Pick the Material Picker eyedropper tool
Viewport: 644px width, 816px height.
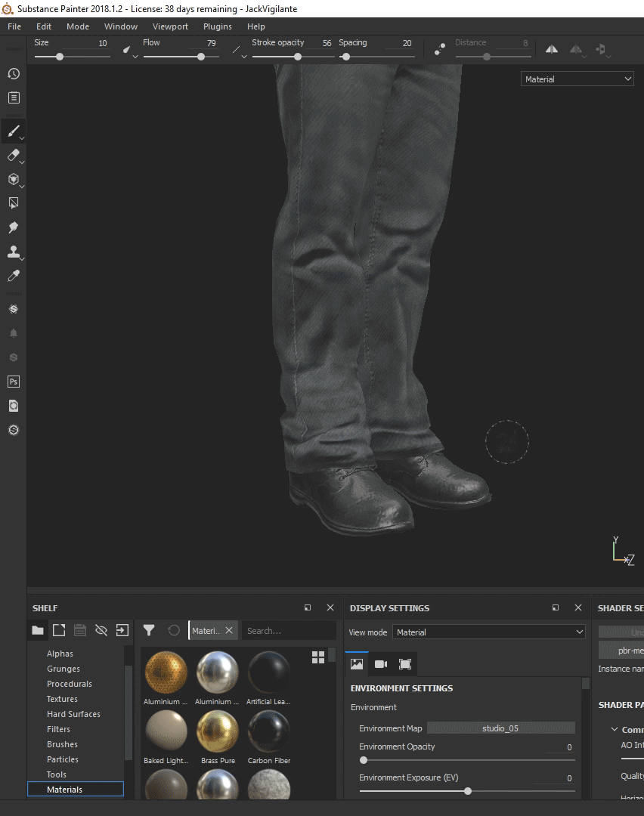[13, 276]
